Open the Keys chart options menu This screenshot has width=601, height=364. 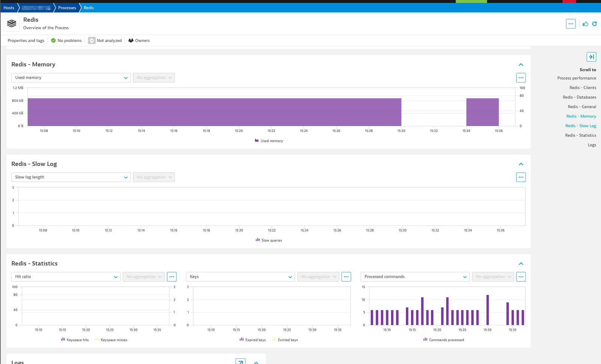[346, 277]
